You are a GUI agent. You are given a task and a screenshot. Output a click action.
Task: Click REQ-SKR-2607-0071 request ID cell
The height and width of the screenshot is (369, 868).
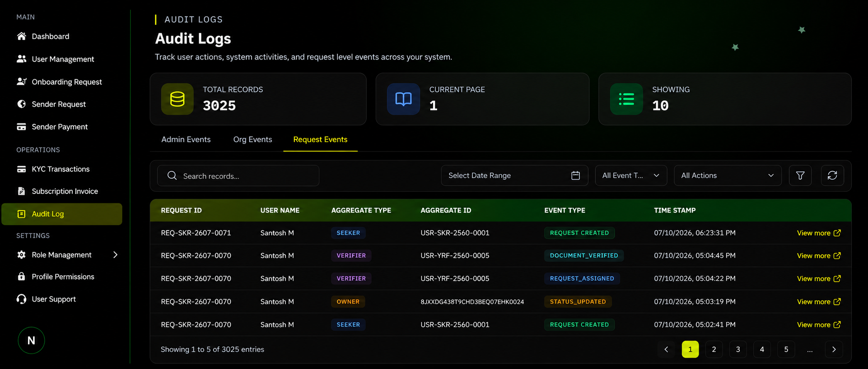coord(196,233)
